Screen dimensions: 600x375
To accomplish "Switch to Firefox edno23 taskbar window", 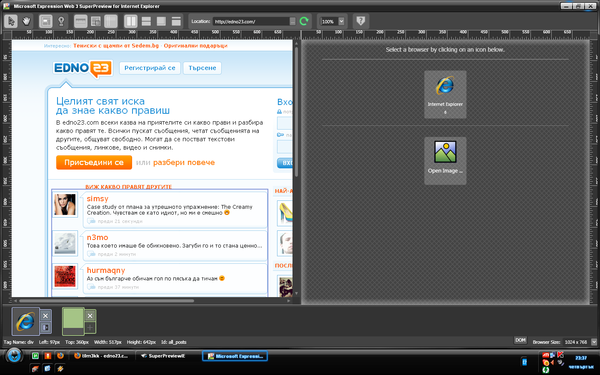I will tap(101, 356).
